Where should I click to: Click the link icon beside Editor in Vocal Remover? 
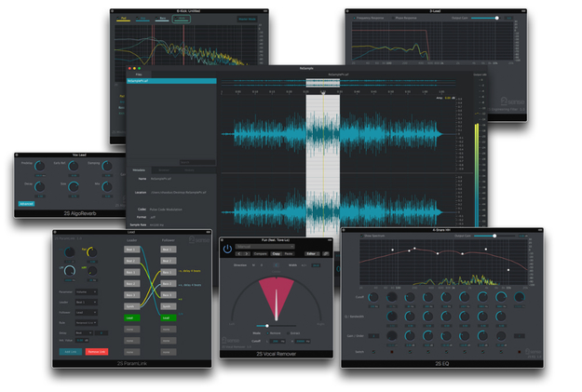(326, 254)
